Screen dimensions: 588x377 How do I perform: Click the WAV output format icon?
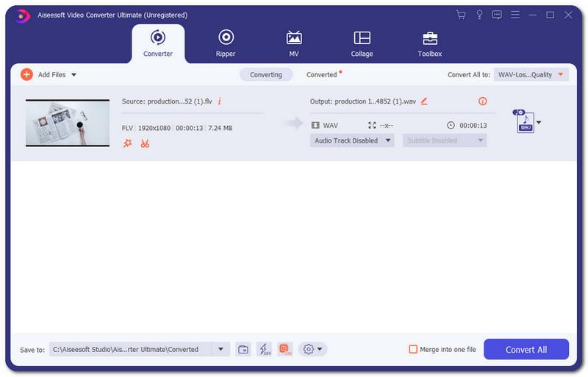coord(525,122)
